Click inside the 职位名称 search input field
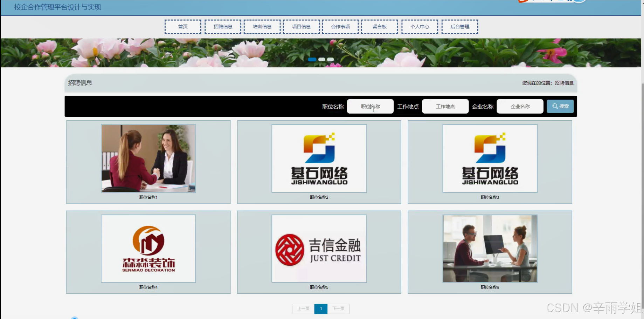The width and height of the screenshot is (644, 319). (x=370, y=106)
